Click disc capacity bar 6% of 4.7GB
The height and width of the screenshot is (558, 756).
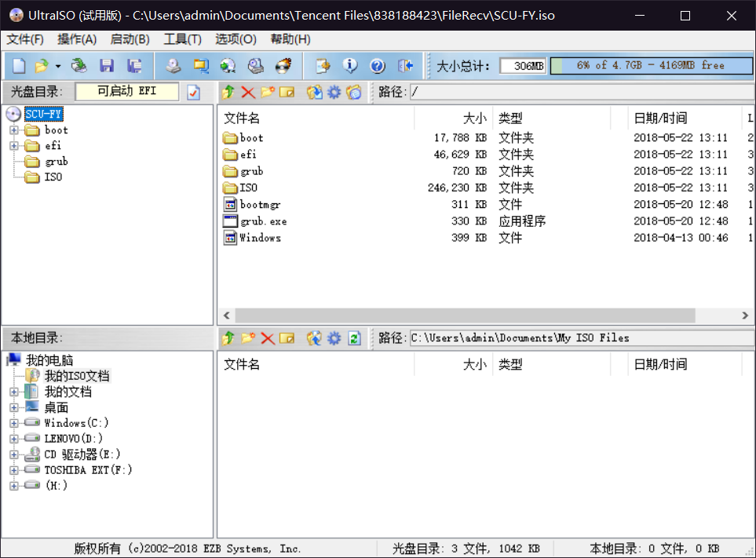(651, 66)
